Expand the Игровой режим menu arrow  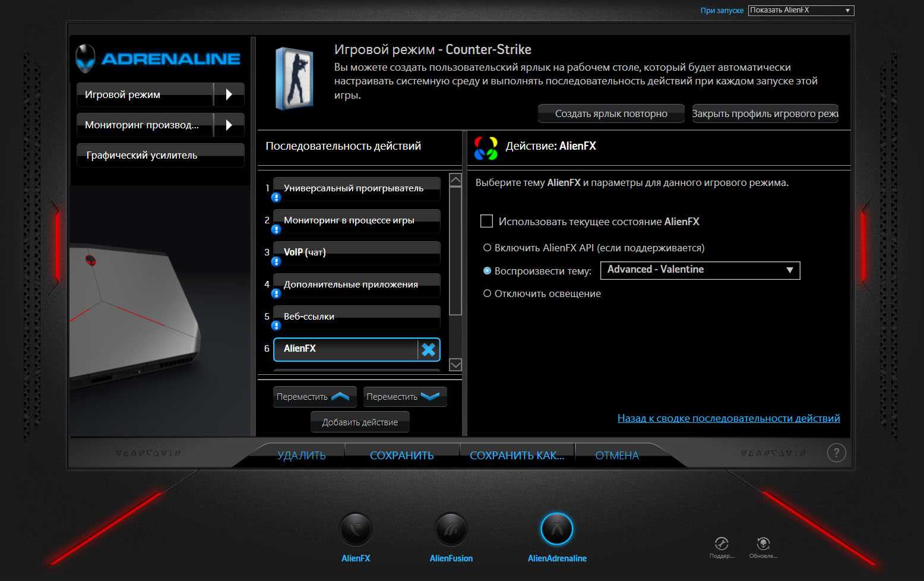point(229,94)
